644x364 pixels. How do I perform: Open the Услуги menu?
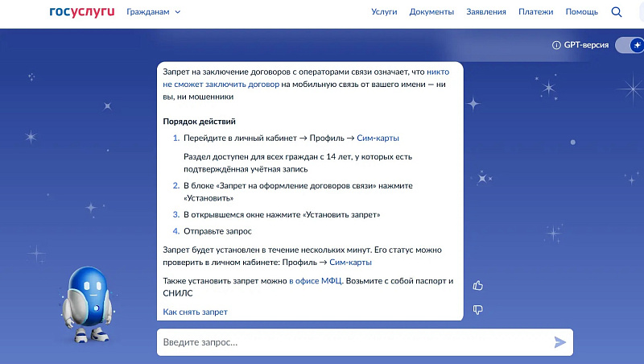click(384, 12)
